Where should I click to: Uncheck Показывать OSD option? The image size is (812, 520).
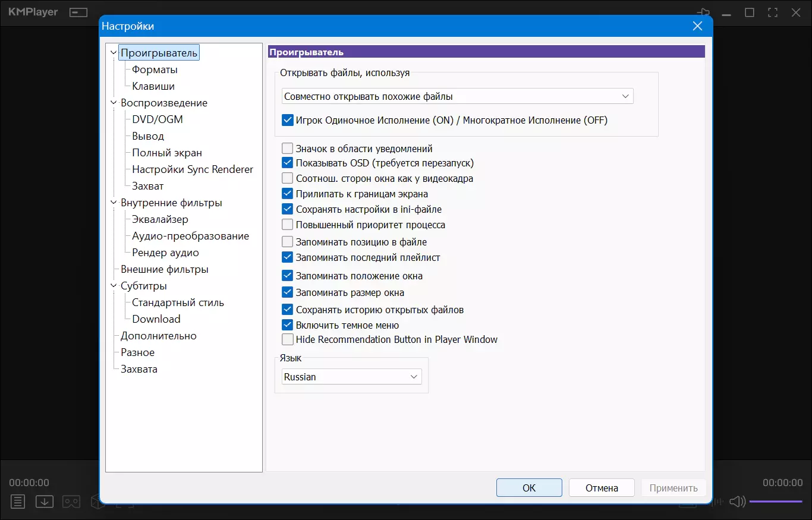click(288, 163)
